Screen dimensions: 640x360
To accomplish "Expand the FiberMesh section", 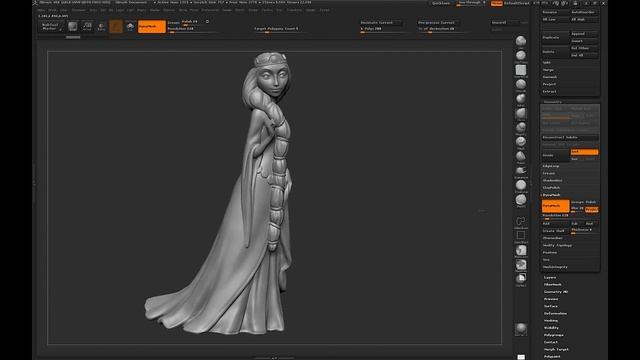I will 553,284.
